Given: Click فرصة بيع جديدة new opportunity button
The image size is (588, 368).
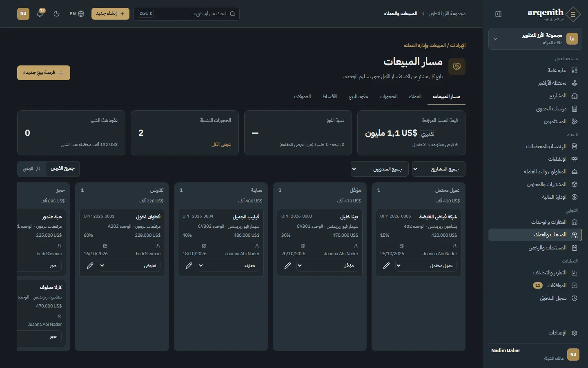Looking at the screenshot, I should (x=44, y=73).
